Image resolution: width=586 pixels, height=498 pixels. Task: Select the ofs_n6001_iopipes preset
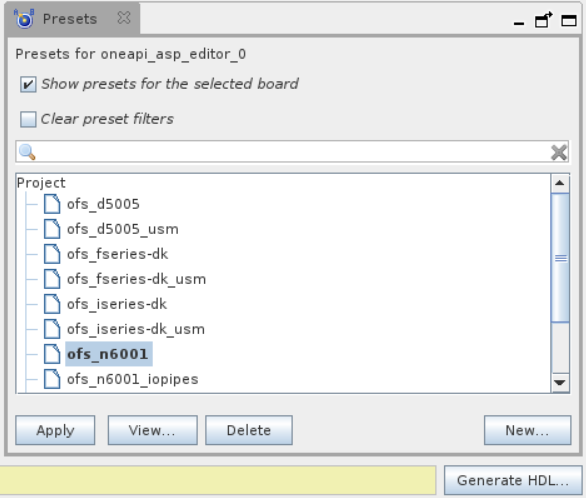[x=133, y=379]
